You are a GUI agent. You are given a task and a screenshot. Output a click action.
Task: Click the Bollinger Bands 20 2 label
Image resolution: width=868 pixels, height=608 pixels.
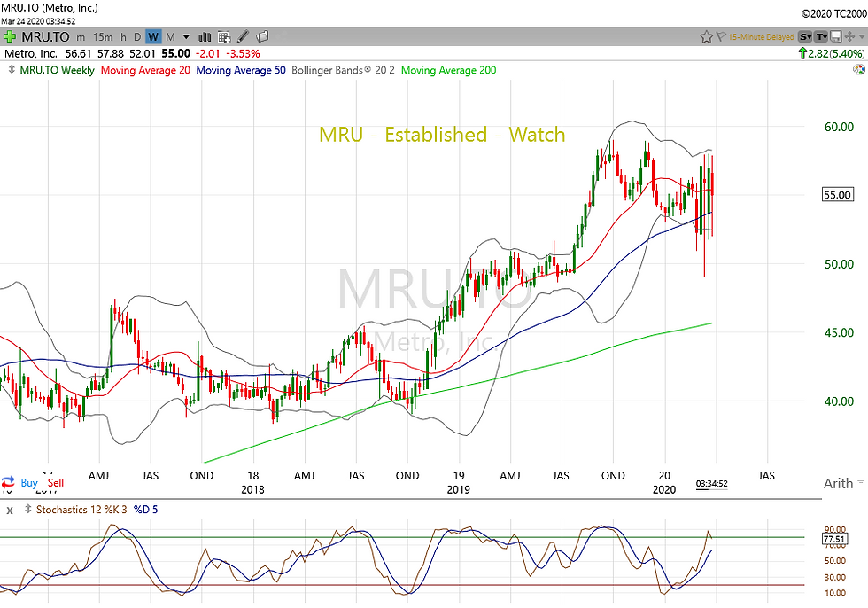(x=344, y=70)
